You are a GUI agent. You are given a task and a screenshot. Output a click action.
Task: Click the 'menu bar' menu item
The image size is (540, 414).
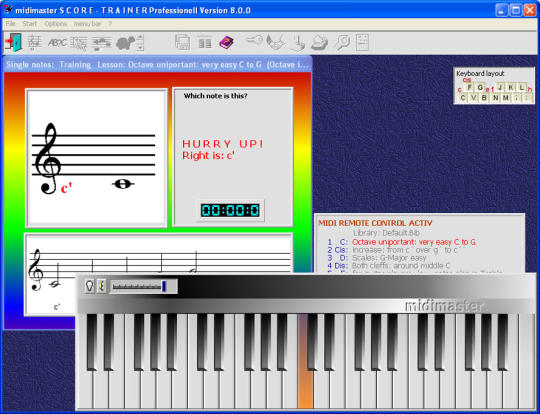tap(87, 24)
